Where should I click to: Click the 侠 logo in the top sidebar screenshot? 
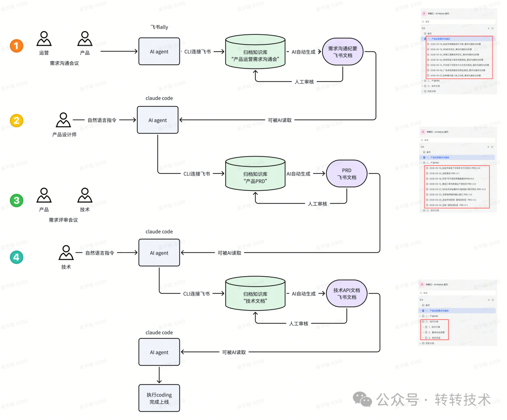tap(423, 14)
